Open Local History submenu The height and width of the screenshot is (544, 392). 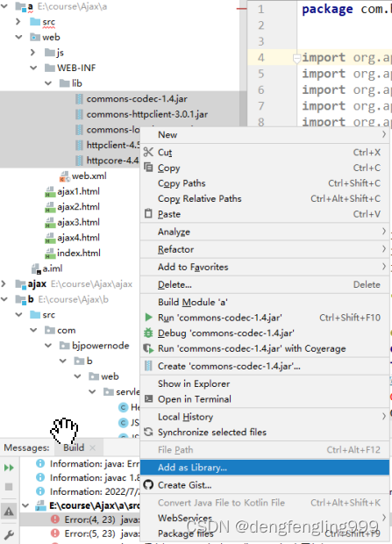click(x=265, y=417)
